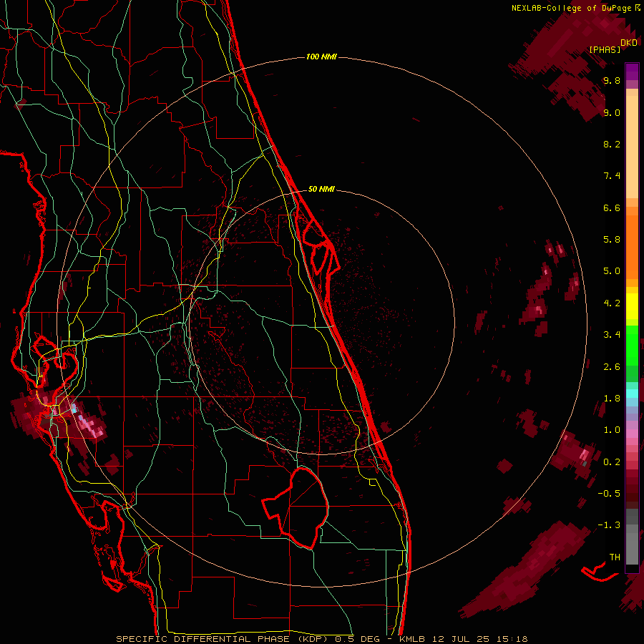Image resolution: width=644 pixels, height=644 pixels.
Task: Click the purple top band of legend
Action: pyautogui.click(x=632, y=72)
